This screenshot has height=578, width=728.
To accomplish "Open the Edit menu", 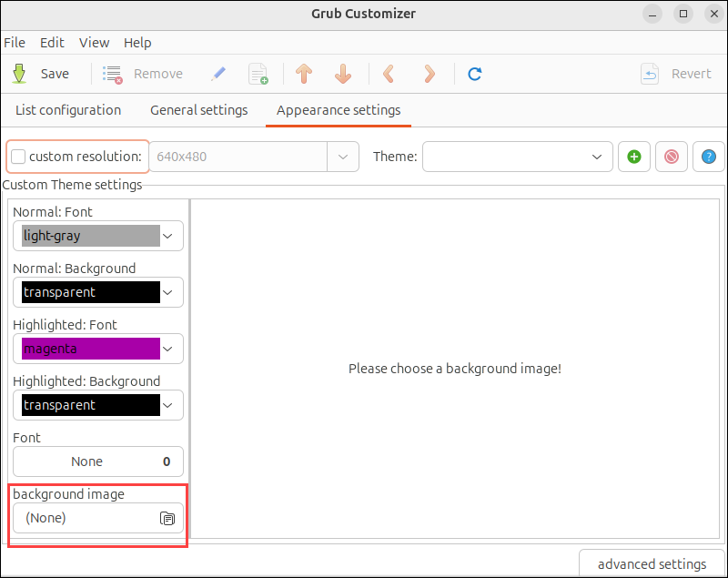I will [52, 43].
